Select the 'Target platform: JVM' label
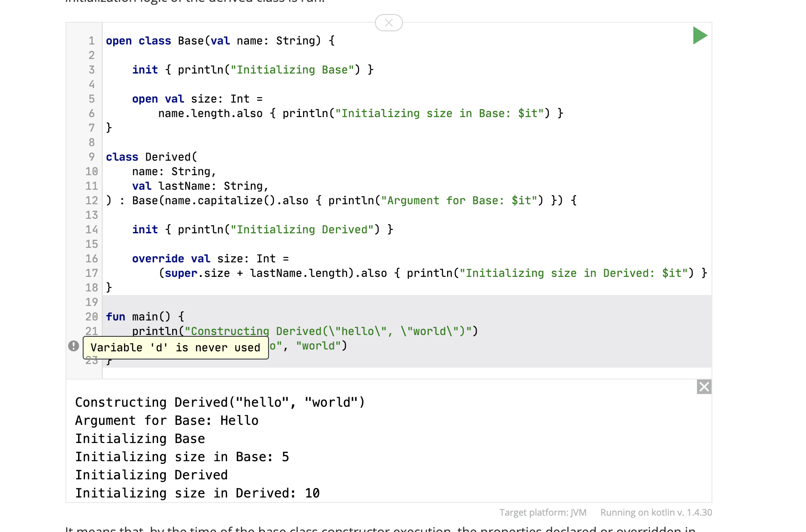This screenshot has height=532, width=806. [542, 512]
